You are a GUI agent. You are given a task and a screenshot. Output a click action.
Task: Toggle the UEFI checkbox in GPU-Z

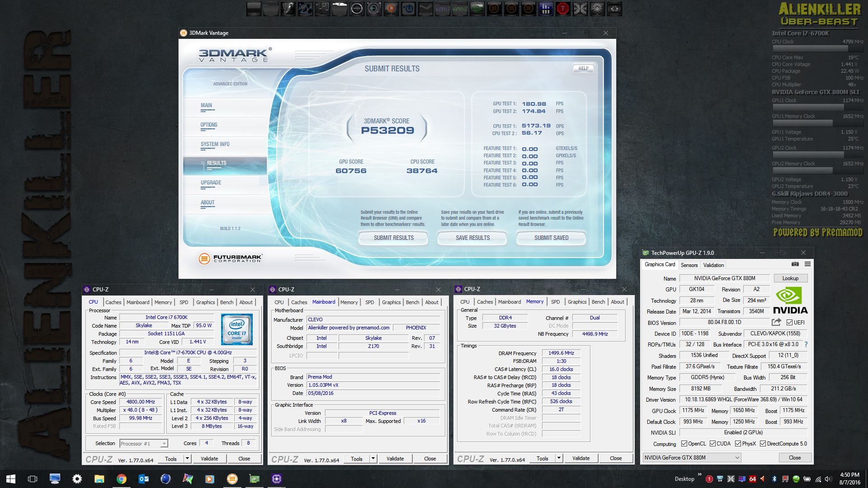pyautogui.click(x=789, y=323)
